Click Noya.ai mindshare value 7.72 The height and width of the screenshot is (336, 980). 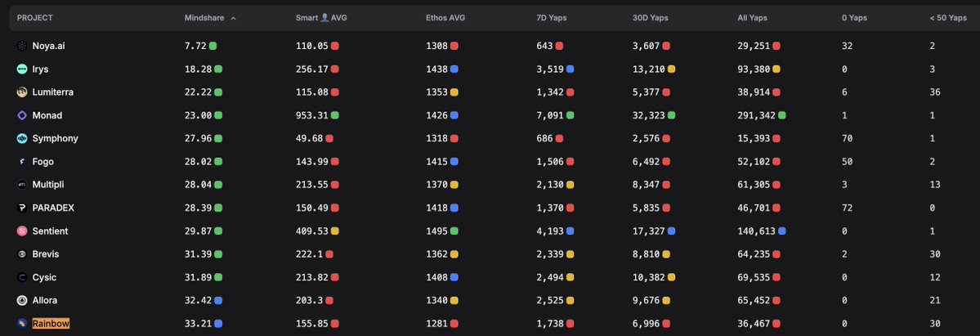pyautogui.click(x=195, y=46)
